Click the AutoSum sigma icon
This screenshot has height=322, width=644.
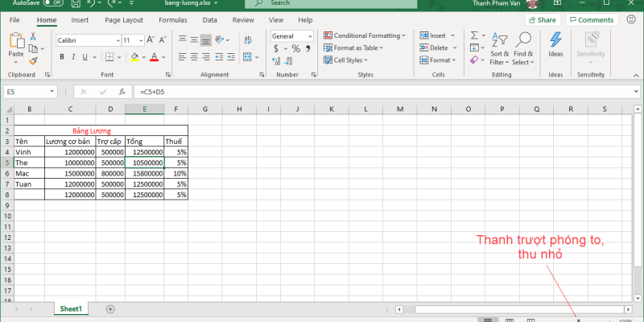click(474, 35)
